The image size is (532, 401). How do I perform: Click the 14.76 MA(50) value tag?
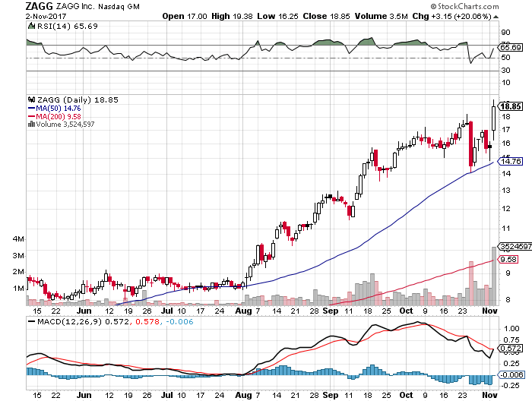(x=510, y=161)
